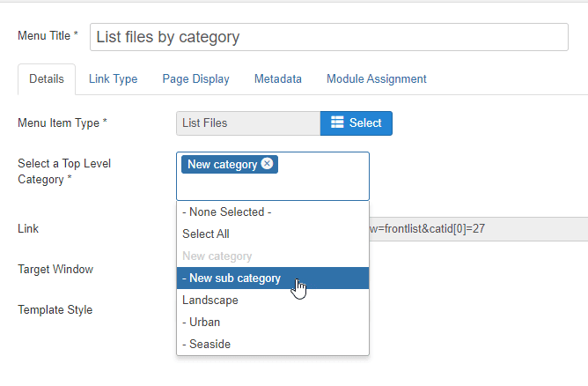The height and width of the screenshot is (386, 588).
Task: Open the Link Type tab
Action: tap(113, 79)
